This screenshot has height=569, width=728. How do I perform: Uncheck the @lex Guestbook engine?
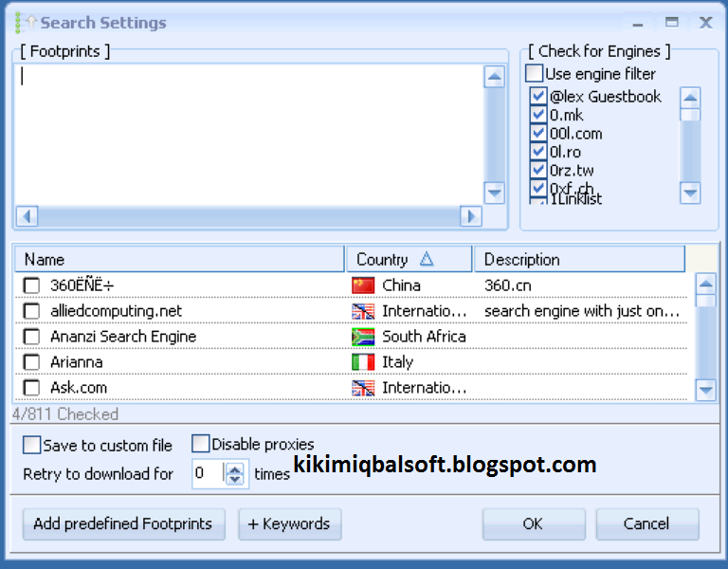pos(538,96)
